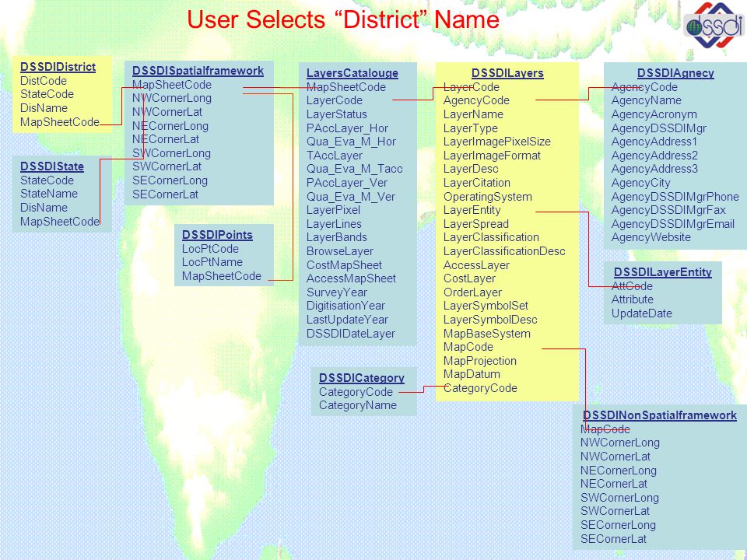Click the TAccLayer field

[335, 156]
